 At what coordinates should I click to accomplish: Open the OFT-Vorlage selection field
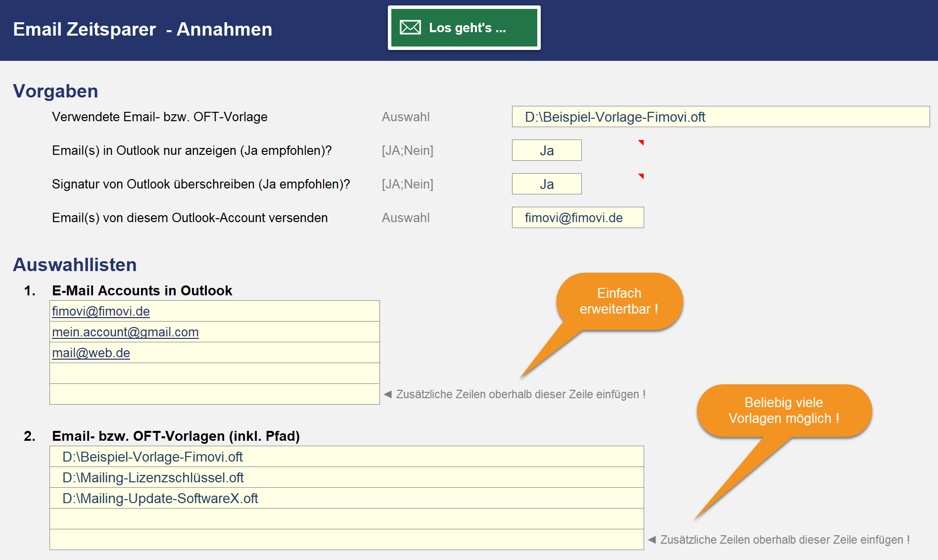720,117
